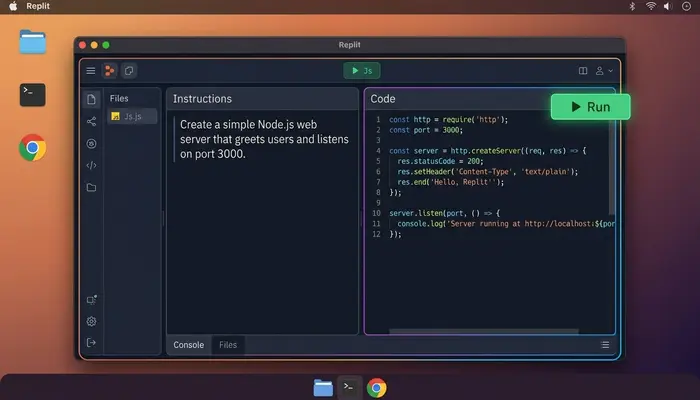Click the Wi-Fi icon in the menu bar
The height and width of the screenshot is (400, 700).
[x=651, y=6]
